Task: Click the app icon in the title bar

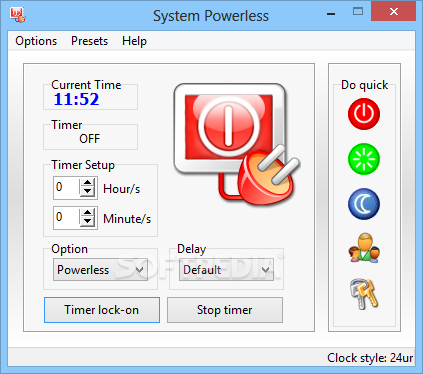Action: point(17,15)
